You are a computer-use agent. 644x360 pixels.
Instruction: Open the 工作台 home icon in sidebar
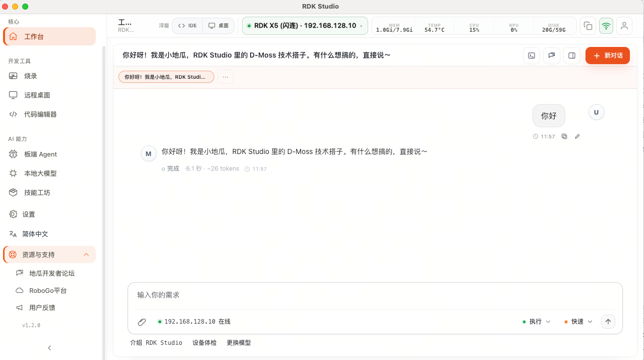point(13,36)
